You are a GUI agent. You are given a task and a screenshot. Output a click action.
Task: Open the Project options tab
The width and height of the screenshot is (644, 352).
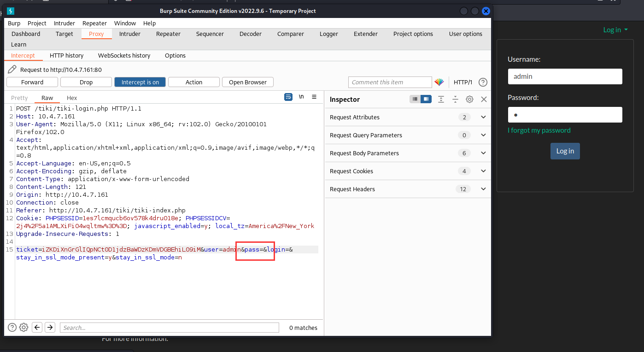[x=413, y=34]
